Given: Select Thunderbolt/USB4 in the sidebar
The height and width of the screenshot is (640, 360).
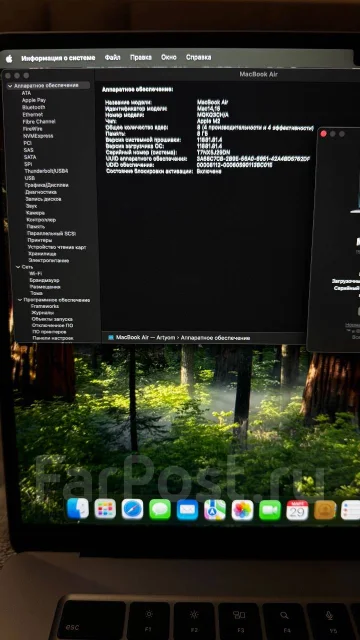Looking at the screenshot, I should 46,171.
